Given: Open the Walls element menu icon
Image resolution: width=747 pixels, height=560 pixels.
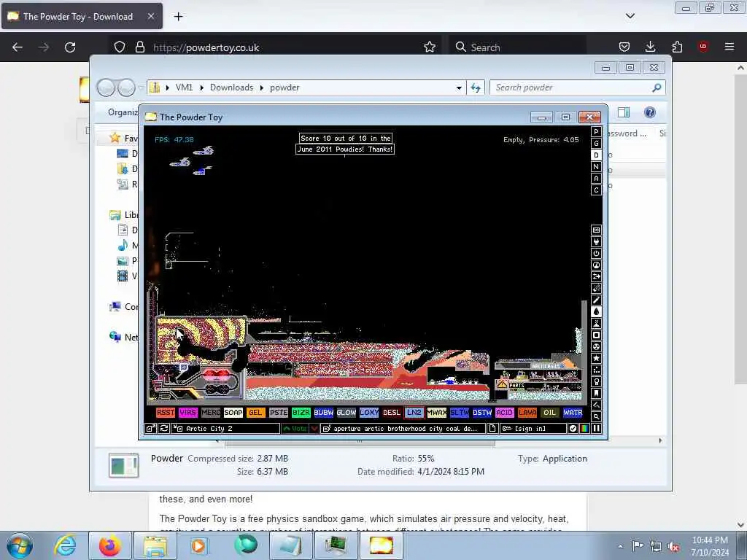Looking at the screenshot, I should click(x=596, y=230).
